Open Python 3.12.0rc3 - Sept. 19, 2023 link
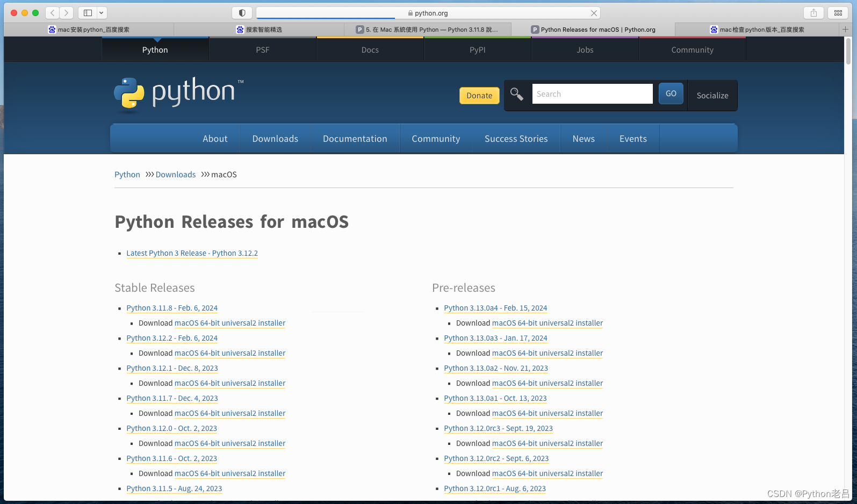The height and width of the screenshot is (504, 857). click(498, 428)
